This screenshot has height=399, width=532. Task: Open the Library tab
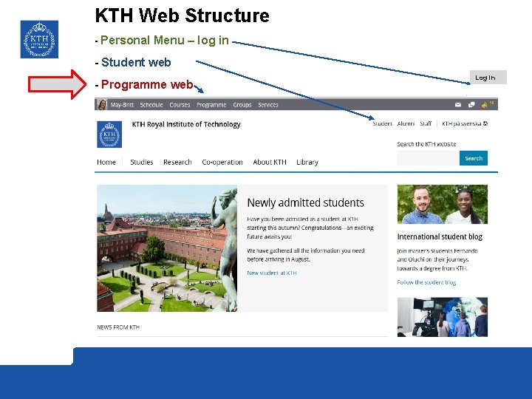(x=307, y=162)
